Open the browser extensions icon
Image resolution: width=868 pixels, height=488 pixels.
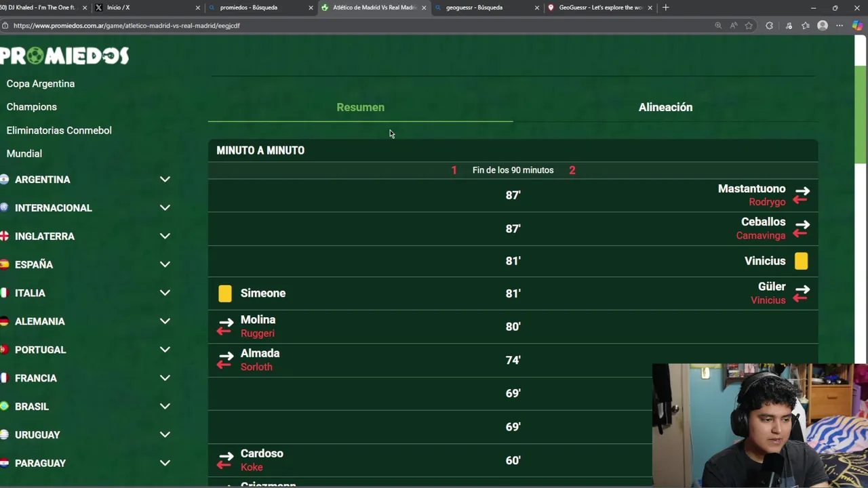[x=769, y=26]
